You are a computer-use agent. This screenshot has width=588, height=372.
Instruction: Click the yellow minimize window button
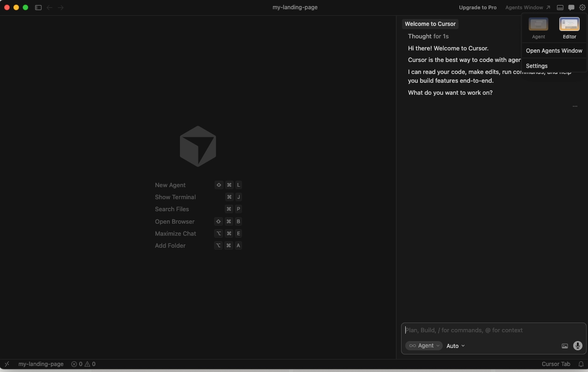click(16, 7)
